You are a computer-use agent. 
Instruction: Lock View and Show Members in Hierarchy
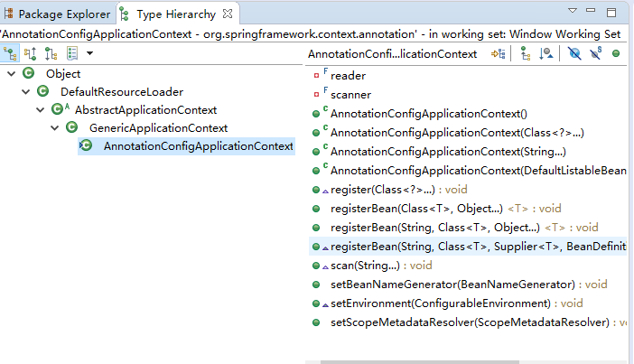499,53
